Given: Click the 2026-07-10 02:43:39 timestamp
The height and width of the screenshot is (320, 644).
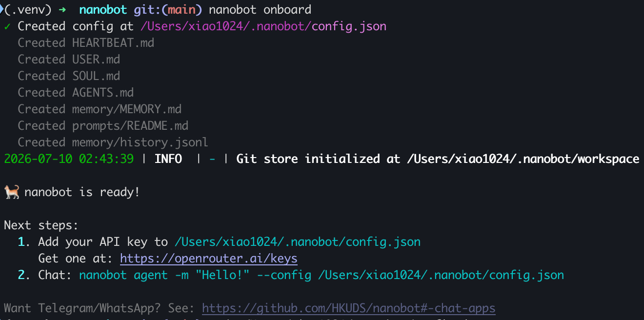Looking at the screenshot, I should point(69,159).
